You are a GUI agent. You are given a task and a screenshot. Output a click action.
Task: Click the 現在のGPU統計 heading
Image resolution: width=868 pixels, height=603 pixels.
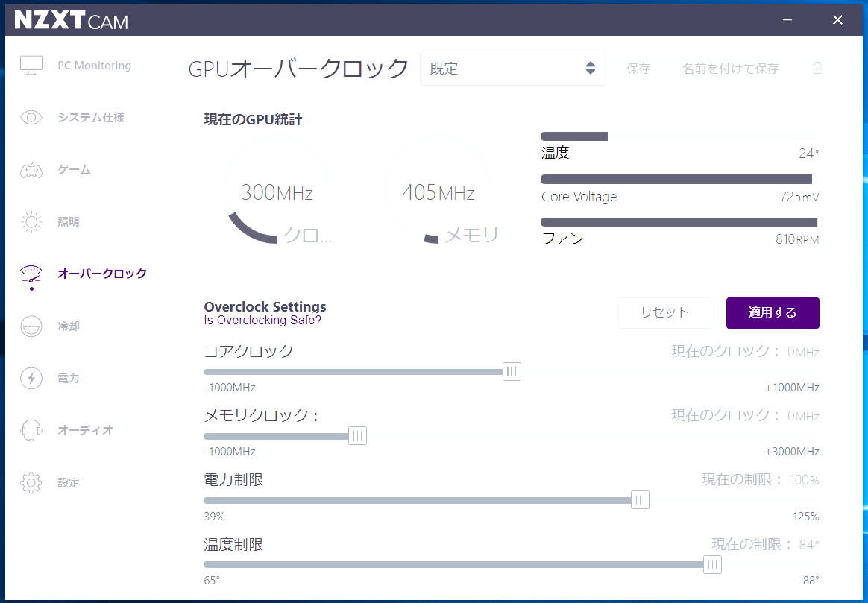coord(253,119)
